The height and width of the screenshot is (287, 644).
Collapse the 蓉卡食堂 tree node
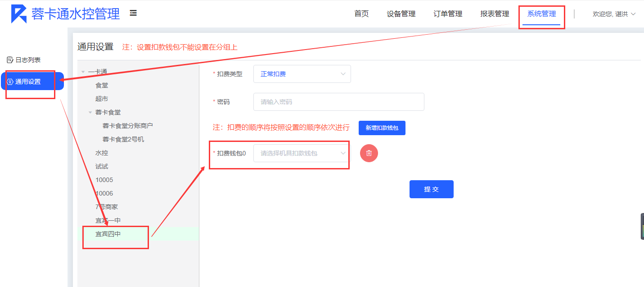(x=90, y=113)
